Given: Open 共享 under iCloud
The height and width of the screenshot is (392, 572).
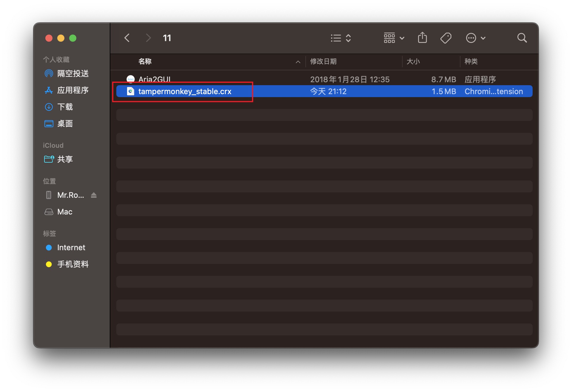Looking at the screenshot, I should pyautogui.click(x=65, y=159).
